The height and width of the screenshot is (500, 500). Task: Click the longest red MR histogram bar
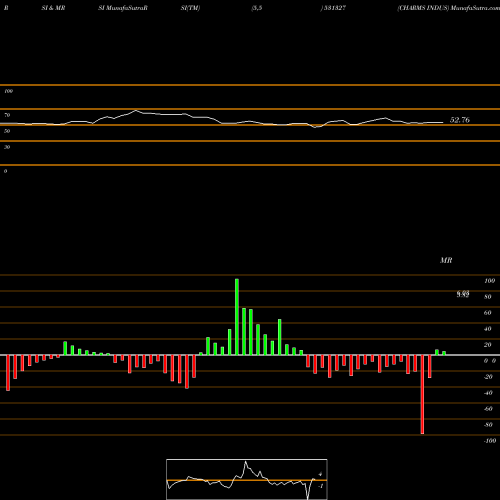tap(422, 394)
